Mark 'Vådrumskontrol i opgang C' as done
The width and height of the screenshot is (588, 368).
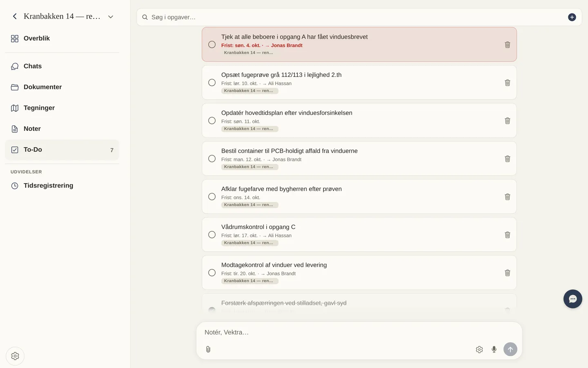pyautogui.click(x=212, y=235)
